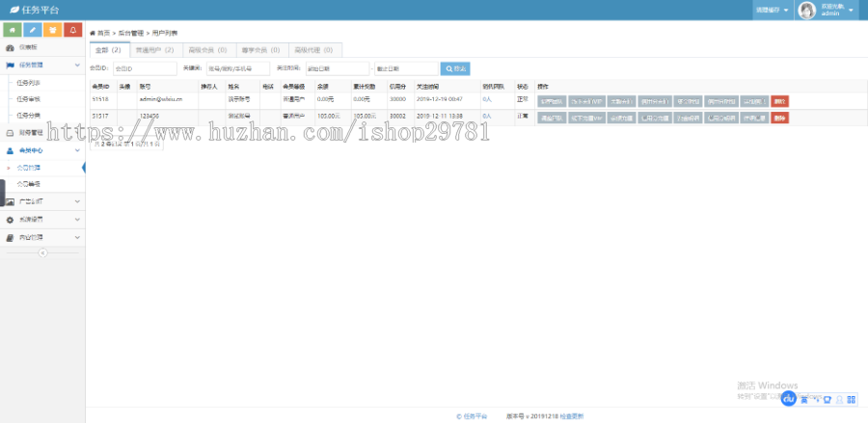Screen dimensions: 868x423
Task: Click the picture icon for 广告 section
Action: (10, 201)
